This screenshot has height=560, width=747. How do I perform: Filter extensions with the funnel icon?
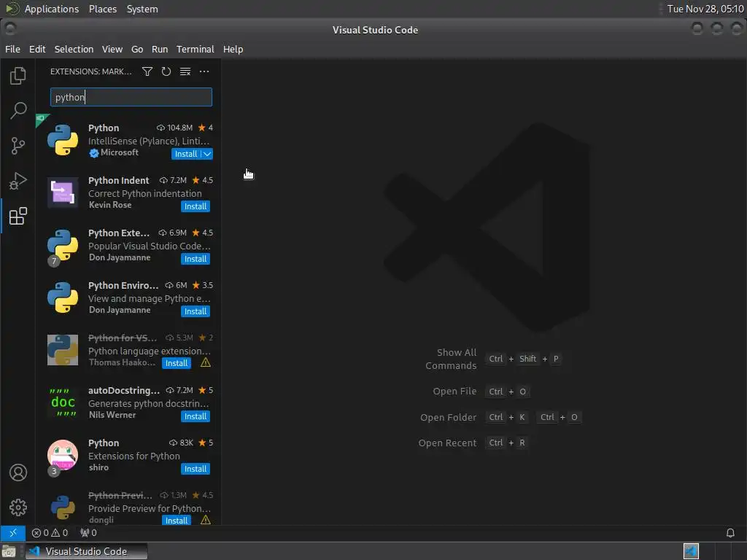coord(147,71)
